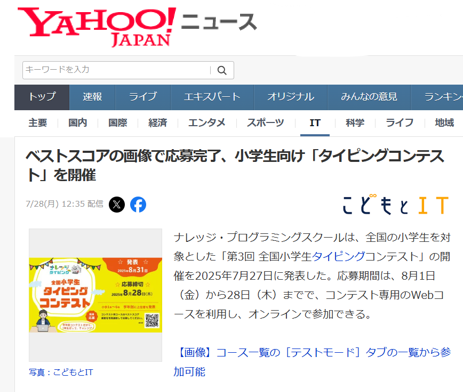Focus the keyword search input field

tap(117, 70)
